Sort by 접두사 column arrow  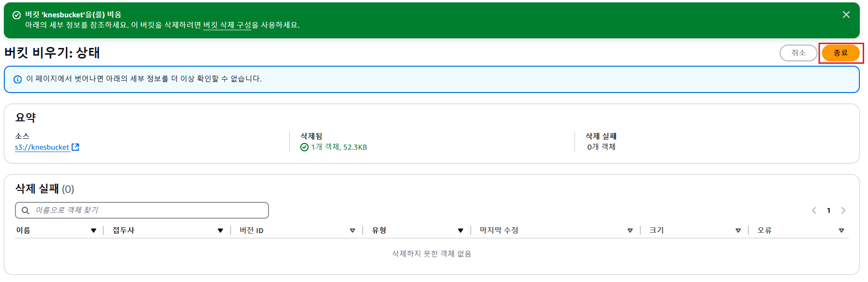(220, 231)
